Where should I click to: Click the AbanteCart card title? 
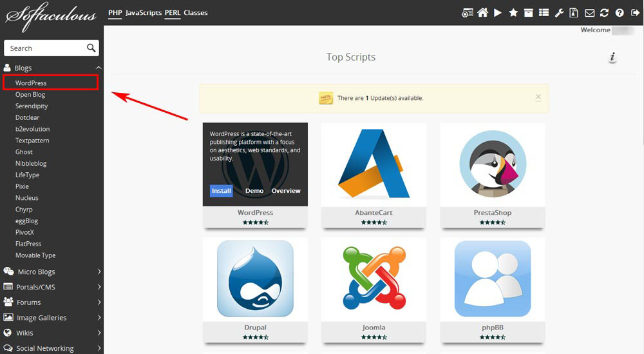374,213
